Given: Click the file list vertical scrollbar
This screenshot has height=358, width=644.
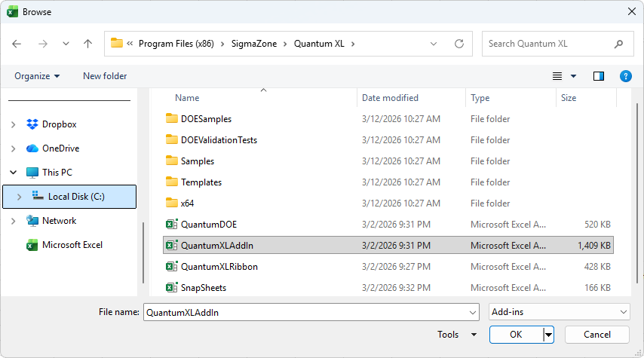Looking at the screenshot, I should click(637, 193).
